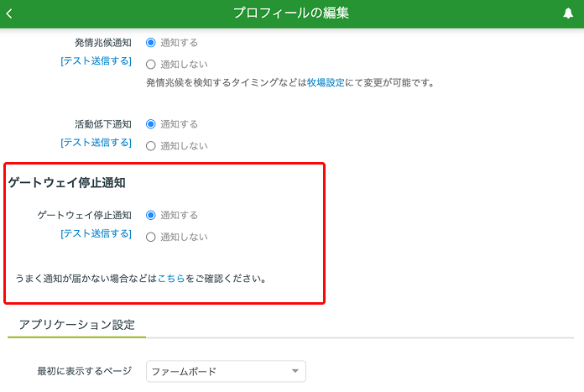Switch to the アプリケーション設定 tab
Image resolution: width=584 pixels, height=392 pixels.
pyautogui.click(x=76, y=324)
